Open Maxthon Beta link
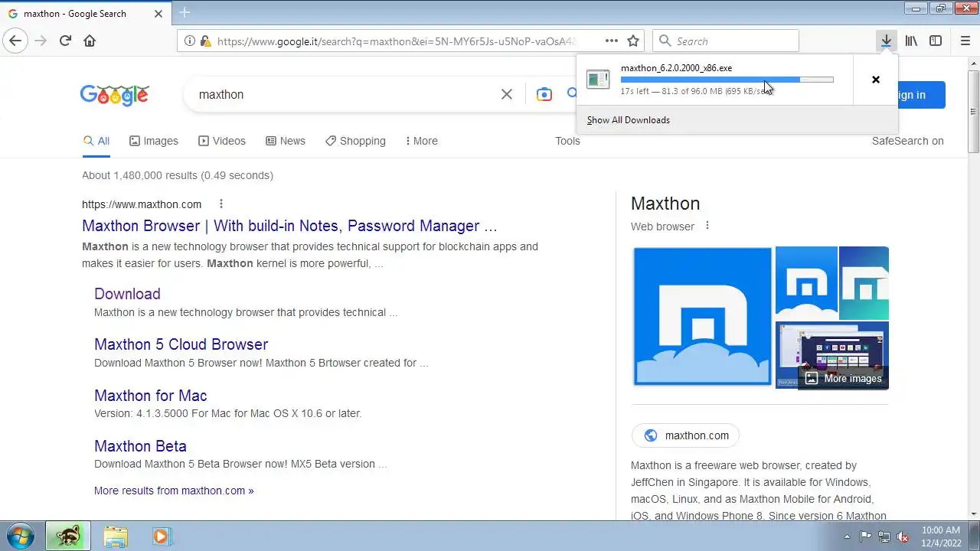The width and height of the screenshot is (980, 551). click(140, 446)
